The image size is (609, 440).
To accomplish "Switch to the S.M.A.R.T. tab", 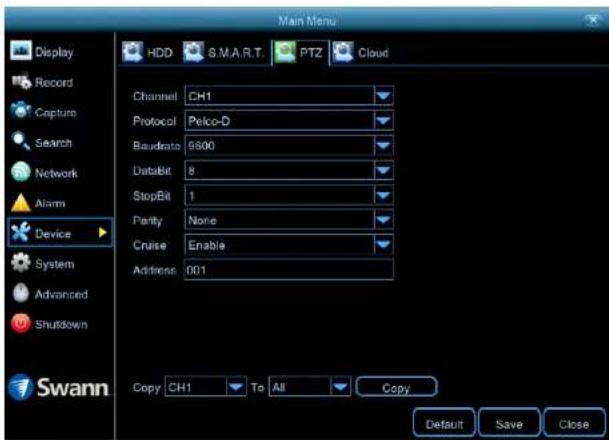I will click(x=223, y=52).
